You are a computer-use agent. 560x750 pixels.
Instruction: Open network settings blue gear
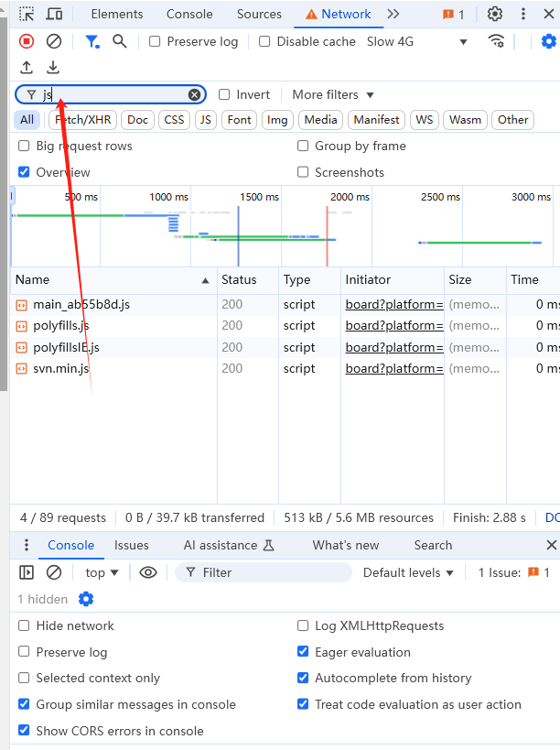(548, 41)
